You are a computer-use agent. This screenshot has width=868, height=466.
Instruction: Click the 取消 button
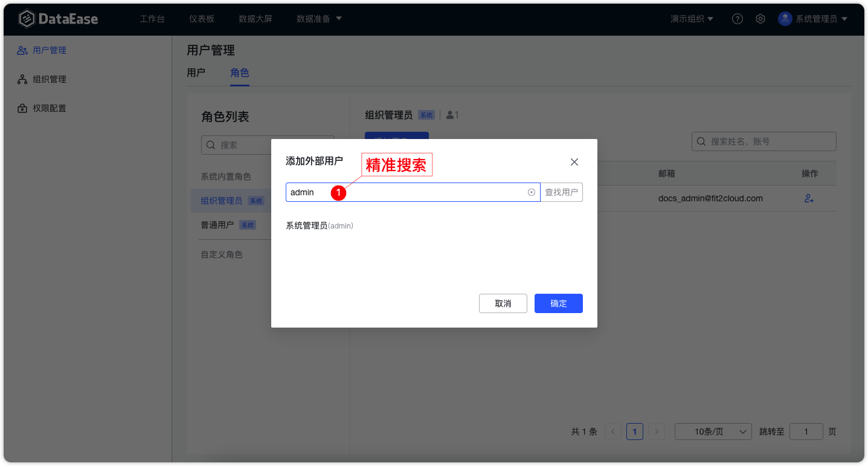click(x=503, y=303)
